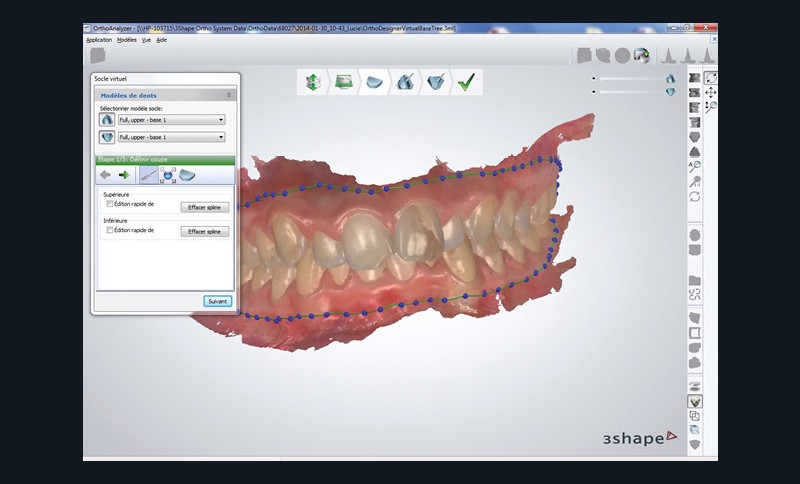Click the fit-to-view icon in wizard toolbar
Screen dimensions: 800x484
168,175
